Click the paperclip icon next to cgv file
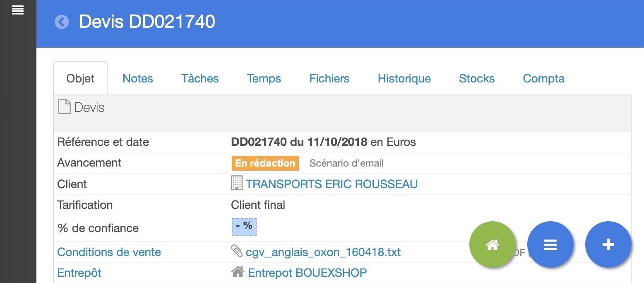The height and width of the screenshot is (283, 644). tap(237, 251)
